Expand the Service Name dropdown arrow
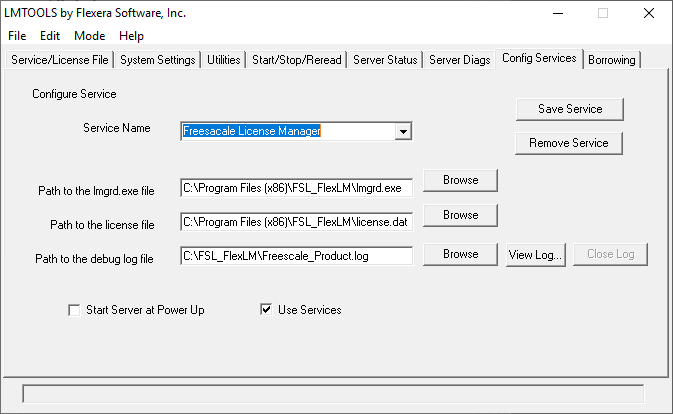Viewport: 673px width, 414px height. (x=403, y=131)
